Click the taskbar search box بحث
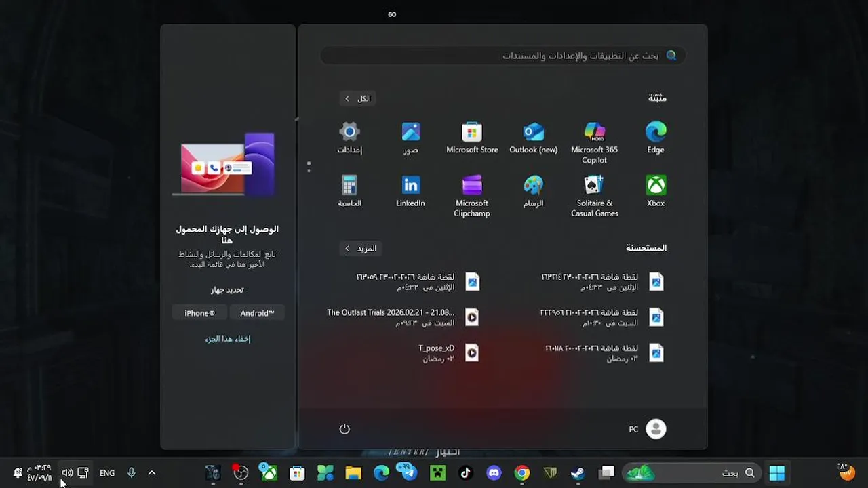Viewport: 868px width, 488px height. (x=691, y=473)
